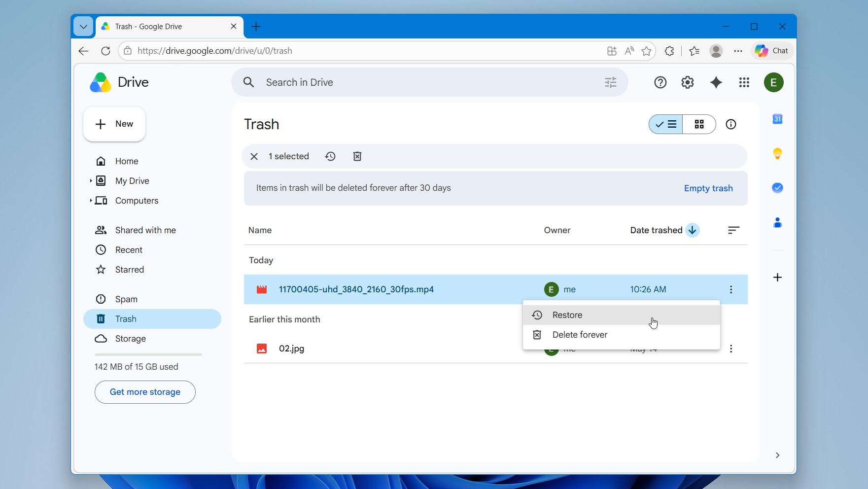Viewport: 868px width, 489px height.
Task: Expand the Computers tree arrow
Action: click(91, 201)
